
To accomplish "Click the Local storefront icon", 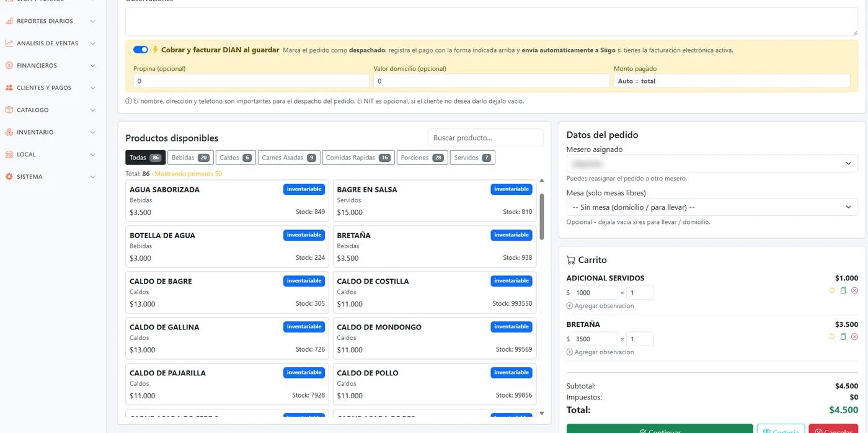I will (9, 154).
